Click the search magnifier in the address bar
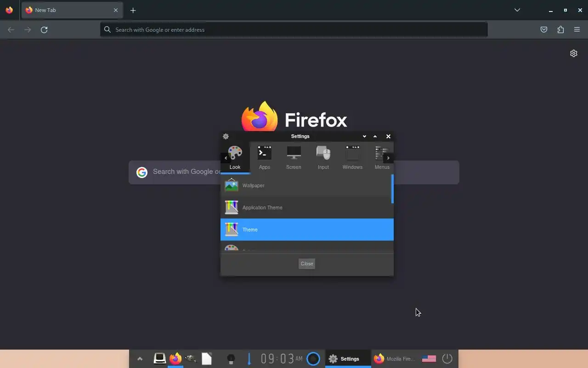588x368 pixels. tap(107, 29)
